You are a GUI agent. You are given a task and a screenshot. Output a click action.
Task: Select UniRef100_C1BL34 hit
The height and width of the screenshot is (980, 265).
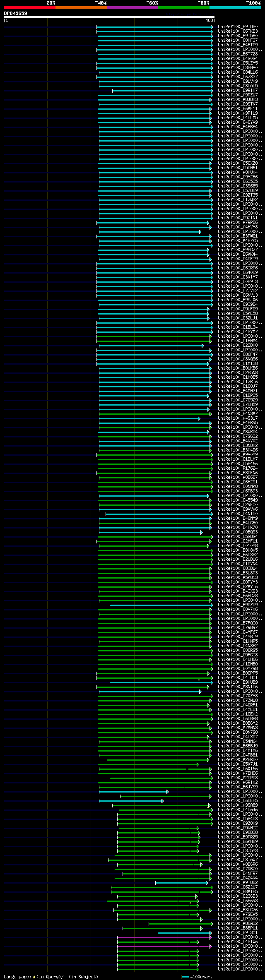[238, 327]
